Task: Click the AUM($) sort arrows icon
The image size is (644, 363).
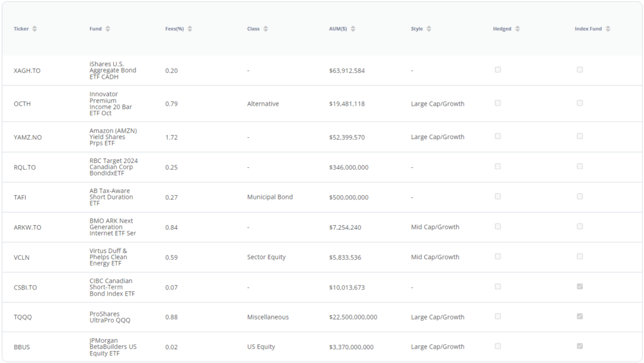Action: (x=353, y=29)
